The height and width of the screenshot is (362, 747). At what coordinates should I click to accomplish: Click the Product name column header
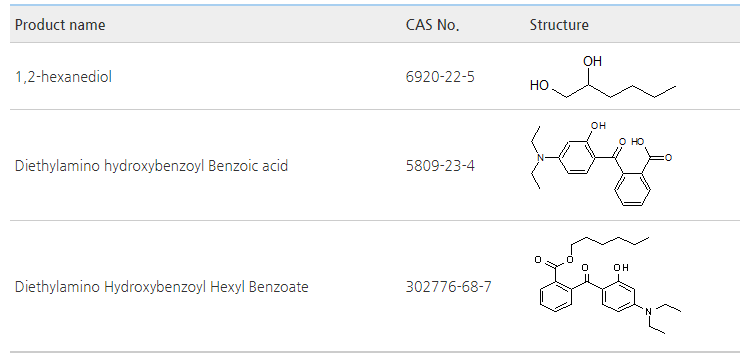(x=60, y=24)
